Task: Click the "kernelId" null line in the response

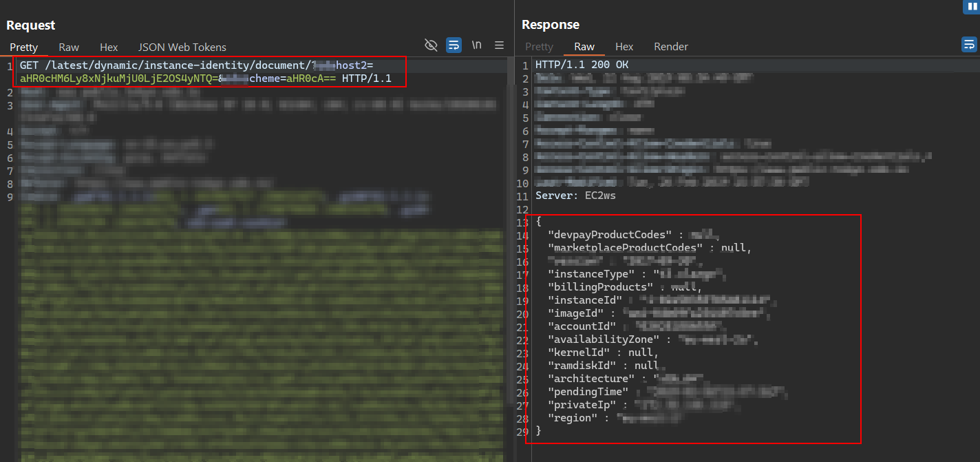Action: pos(603,353)
